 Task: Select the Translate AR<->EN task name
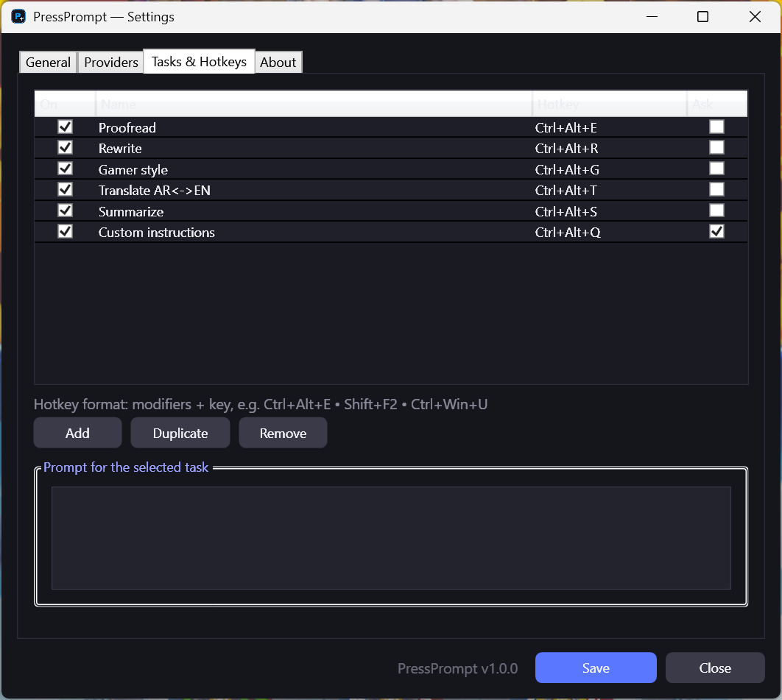point(154,191)
